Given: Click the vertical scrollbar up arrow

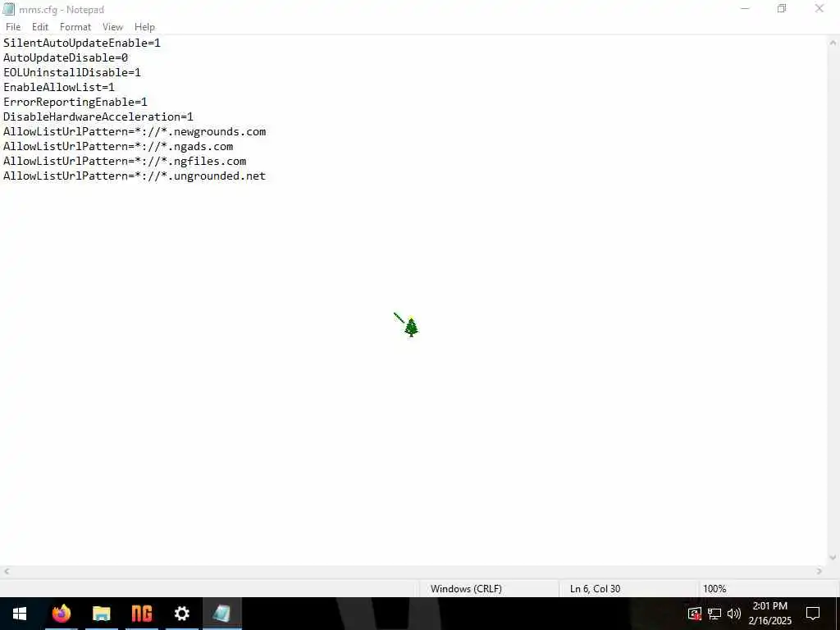Looking at the screenshot, I should point(833,43).
